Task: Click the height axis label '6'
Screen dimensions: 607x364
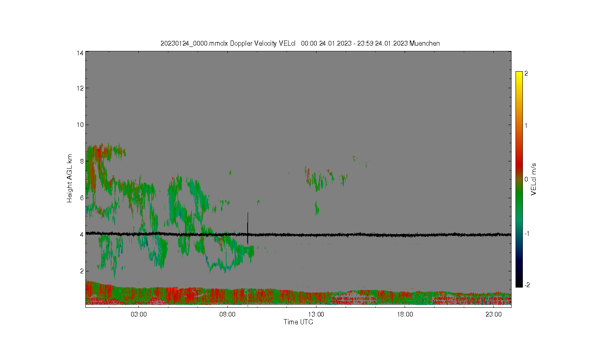Action: (x=82, y=198)
